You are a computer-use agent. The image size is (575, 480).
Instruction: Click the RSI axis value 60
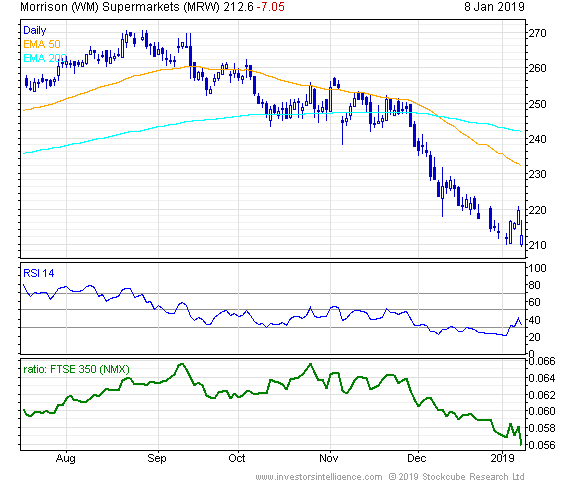(x=534, y=302)
